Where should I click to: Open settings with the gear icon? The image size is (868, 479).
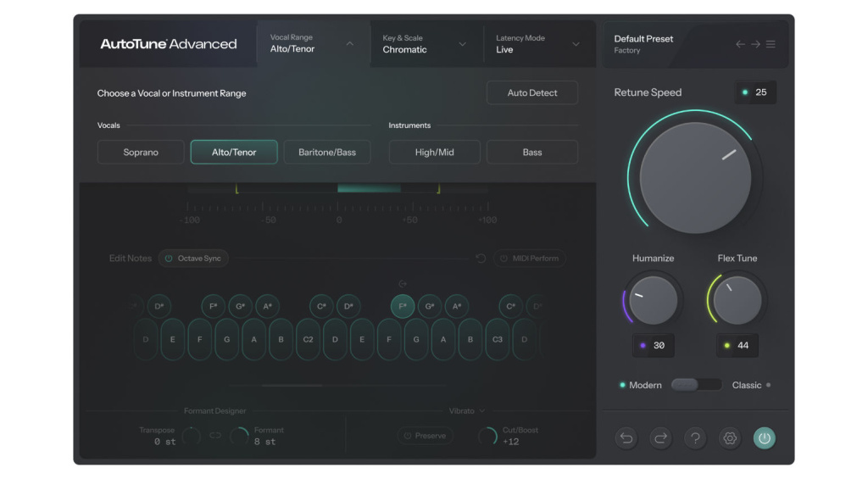click(730, 438)
